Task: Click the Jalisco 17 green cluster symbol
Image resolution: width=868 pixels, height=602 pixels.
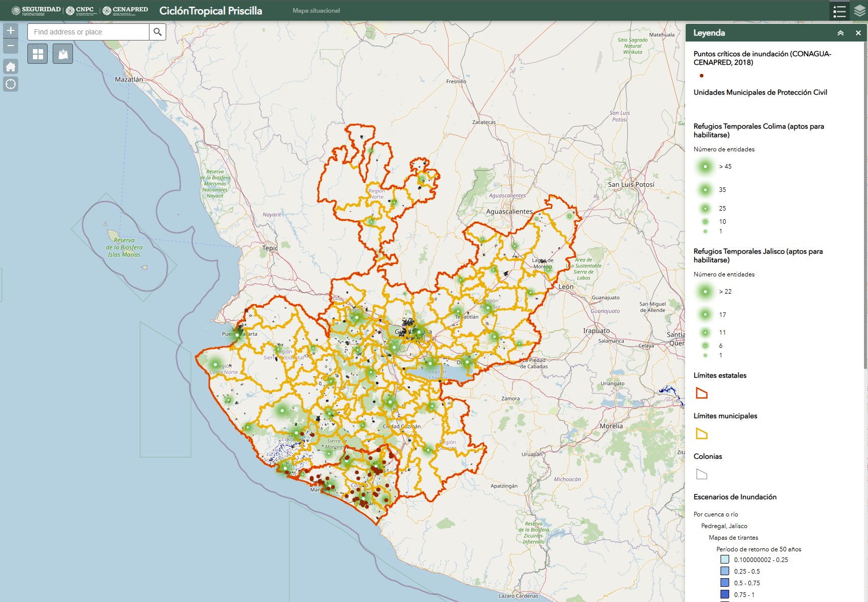Action: (x=705, y=315)
